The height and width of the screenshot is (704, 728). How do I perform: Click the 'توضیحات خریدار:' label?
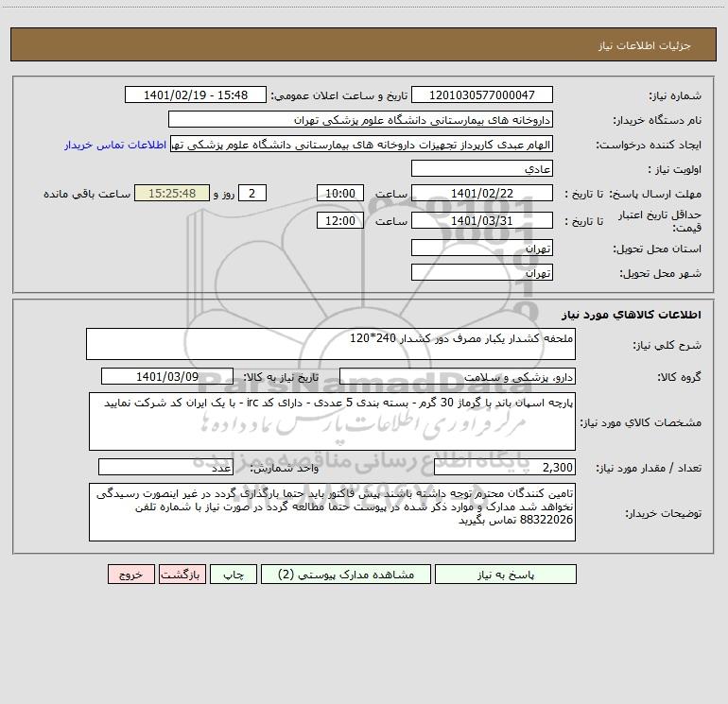pyautogui.click(x=664, y=513)
